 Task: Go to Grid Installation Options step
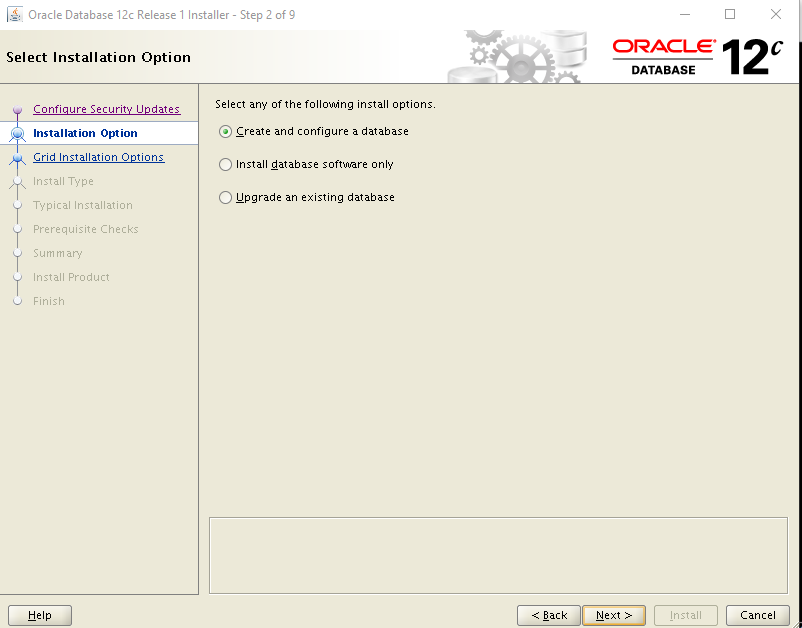pyautogui.click(x=98, y=157)
